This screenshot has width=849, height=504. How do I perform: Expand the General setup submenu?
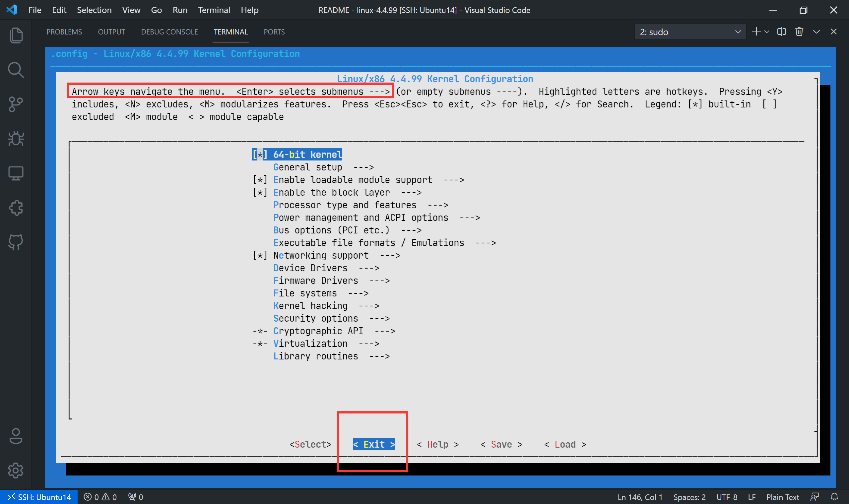[323, 167]
